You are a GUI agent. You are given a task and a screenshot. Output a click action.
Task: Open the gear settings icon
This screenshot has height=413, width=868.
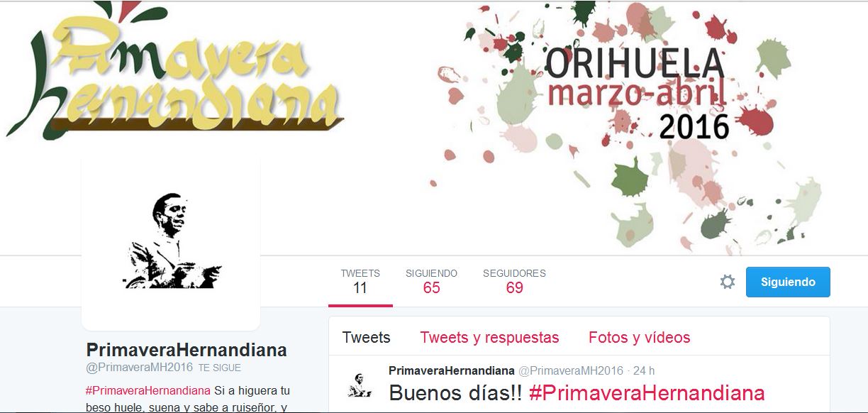pos(728,282)
